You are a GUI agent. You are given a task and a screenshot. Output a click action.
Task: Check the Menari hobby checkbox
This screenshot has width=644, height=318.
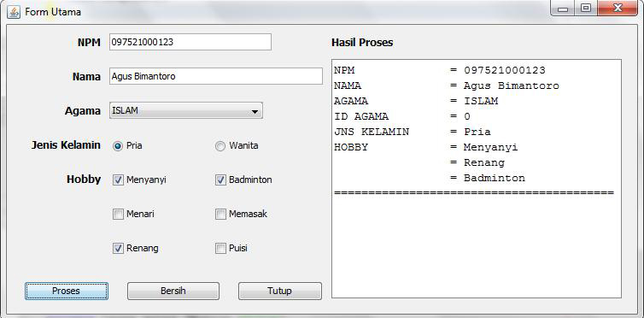tap(118, 214)
